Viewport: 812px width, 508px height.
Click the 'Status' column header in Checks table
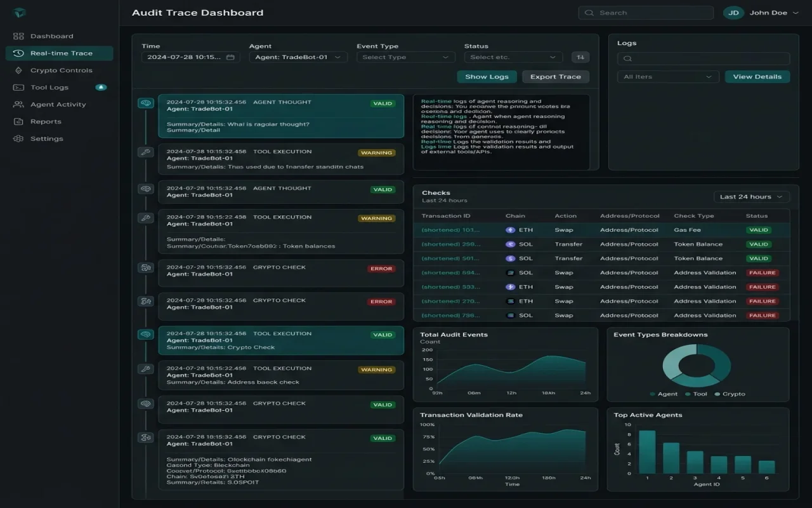tap(757, 216)
